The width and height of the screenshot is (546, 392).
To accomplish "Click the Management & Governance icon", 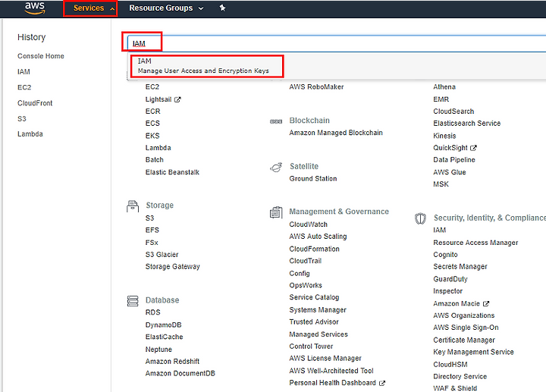I will coord(276,212).
